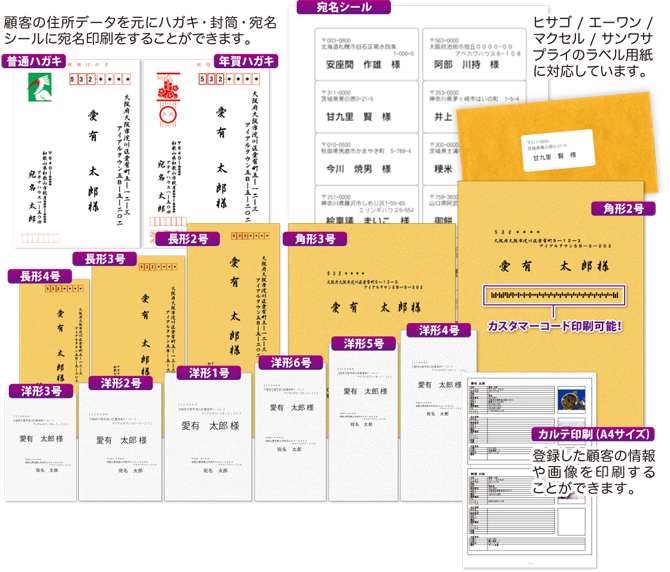
Task: Select the 長形2号 envelope label
Action: point(187,238)
